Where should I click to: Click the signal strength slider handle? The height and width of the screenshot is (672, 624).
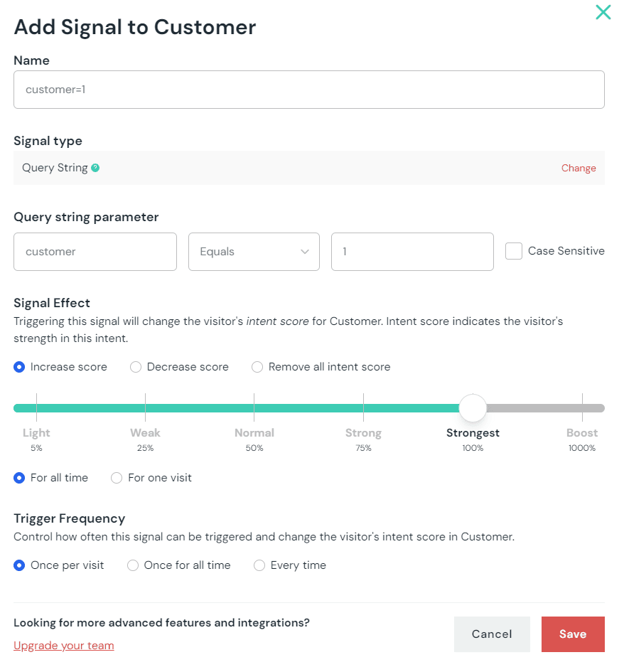[473, 408]
